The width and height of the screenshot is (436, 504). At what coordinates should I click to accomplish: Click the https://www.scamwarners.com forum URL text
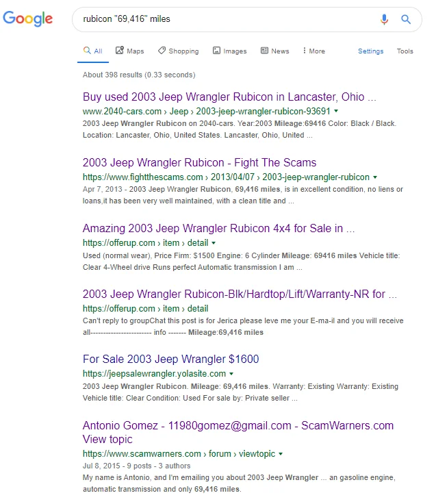(x=179, y=454)
